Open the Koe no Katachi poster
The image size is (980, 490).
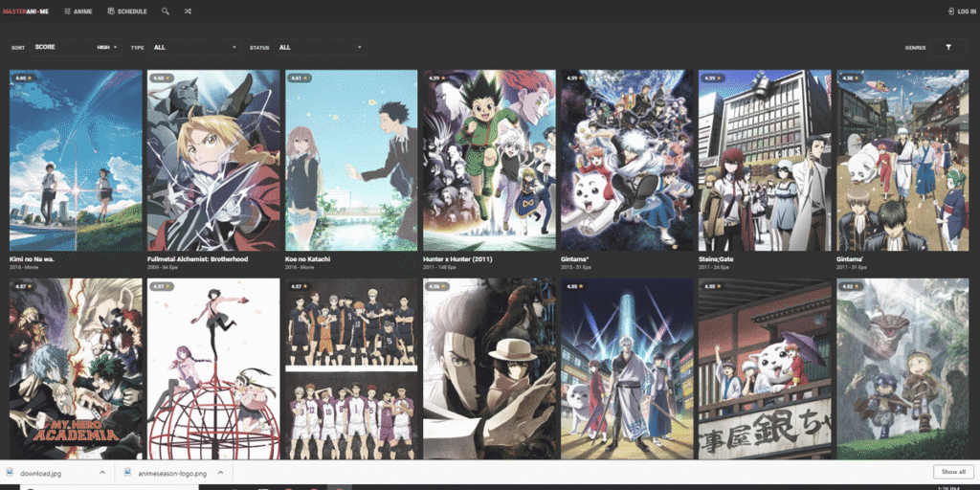351,160
